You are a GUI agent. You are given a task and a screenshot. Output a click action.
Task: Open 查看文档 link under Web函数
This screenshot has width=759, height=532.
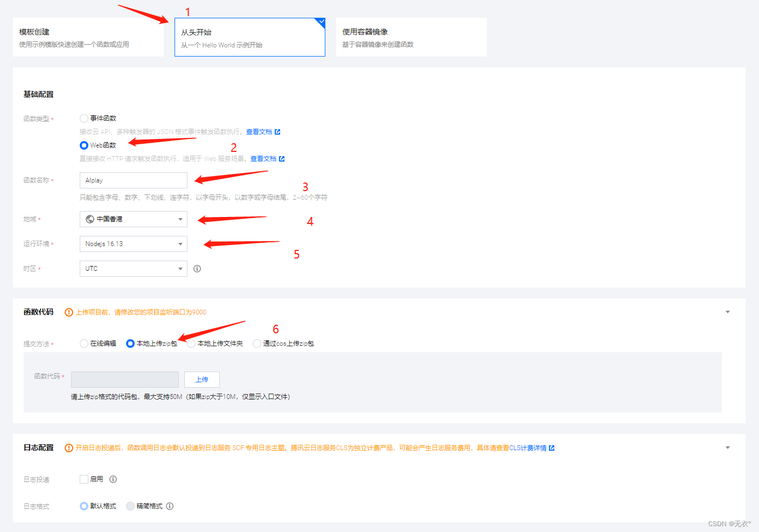pos(263,159)
